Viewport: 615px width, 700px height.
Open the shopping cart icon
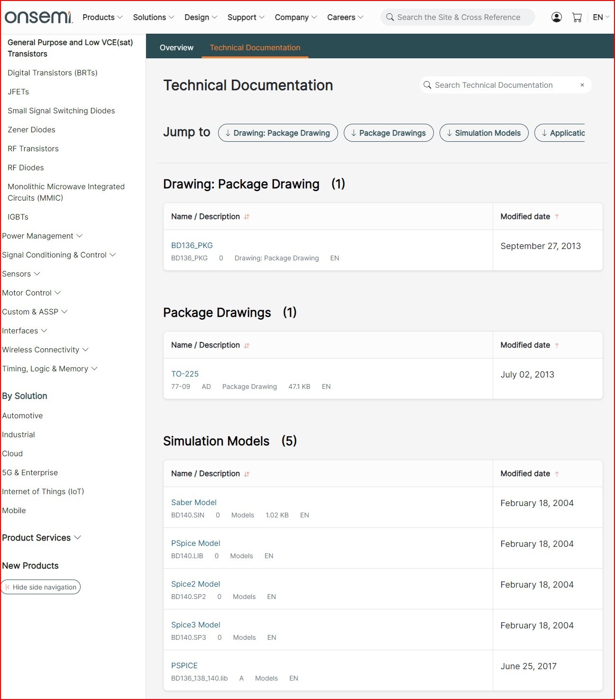[577, 18]
